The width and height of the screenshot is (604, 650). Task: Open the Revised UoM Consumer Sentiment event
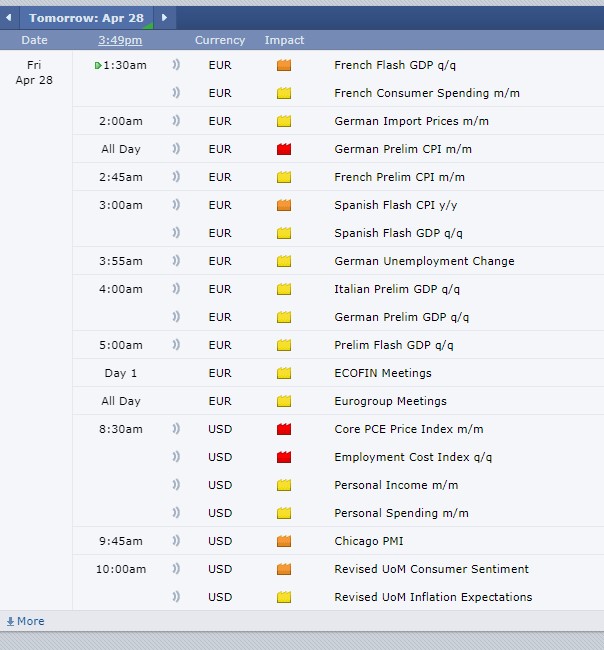(431, 569)
